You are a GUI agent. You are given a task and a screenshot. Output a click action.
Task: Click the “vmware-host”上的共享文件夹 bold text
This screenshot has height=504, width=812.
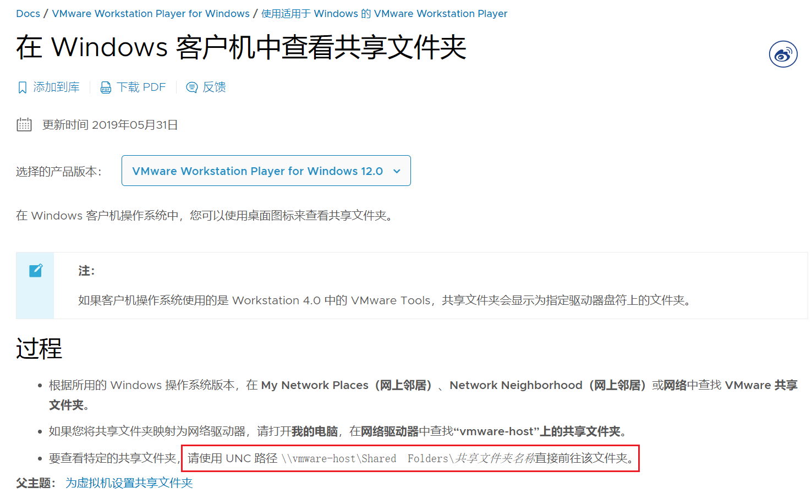pyautogui.click(x=537, y=431)
